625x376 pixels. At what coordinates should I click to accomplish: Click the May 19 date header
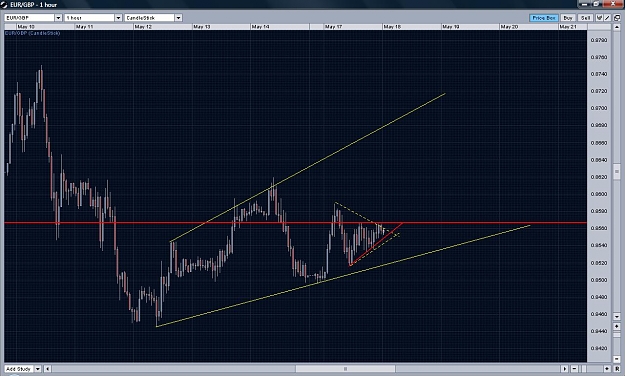[451, 27]
